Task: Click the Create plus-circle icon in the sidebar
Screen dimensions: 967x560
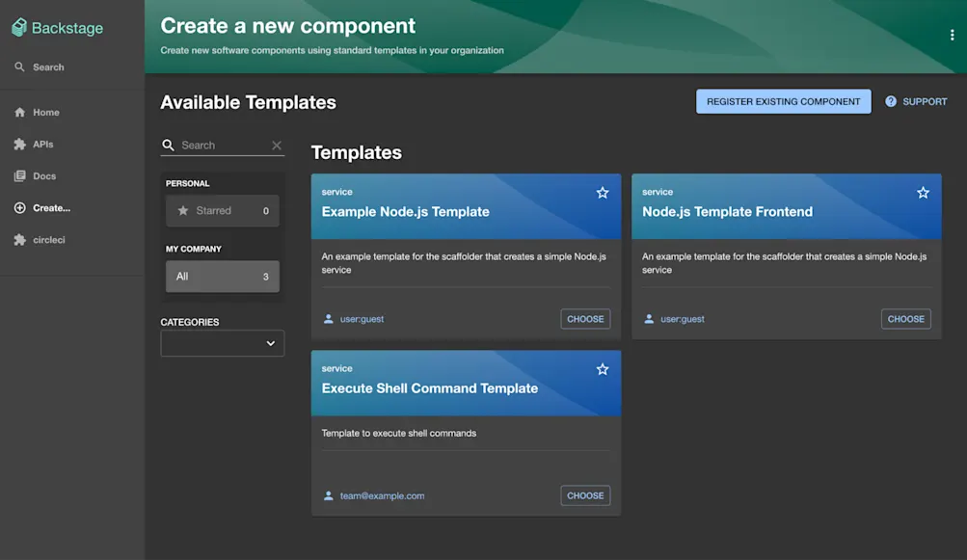Action: point(19,208)
